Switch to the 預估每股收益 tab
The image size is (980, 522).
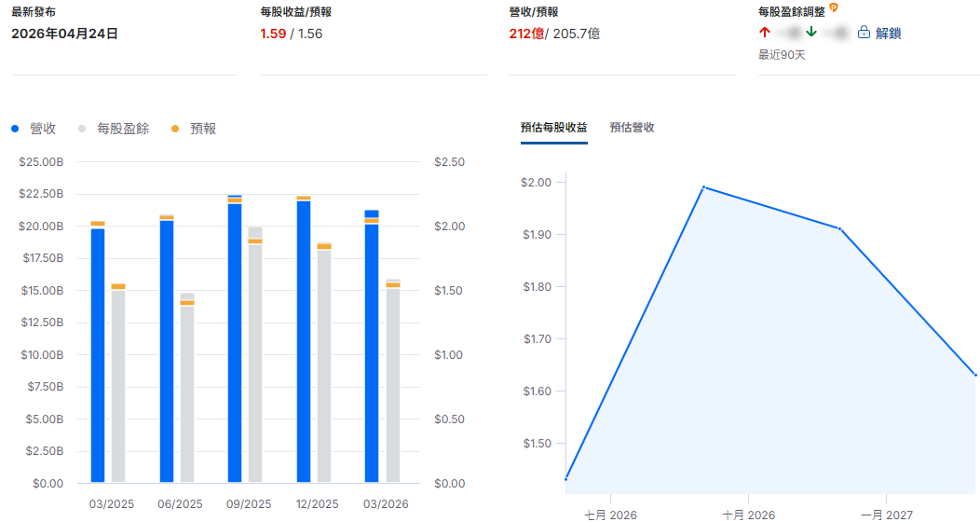[x=553, y=128]
